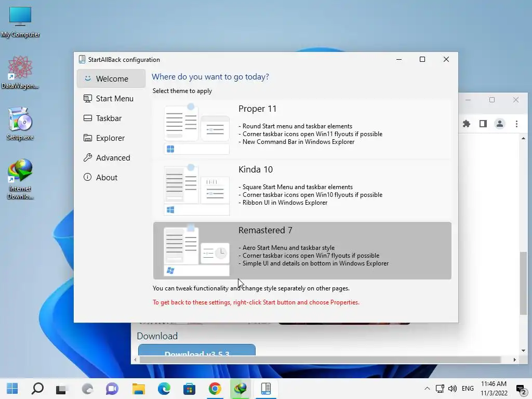532x399 pixels.
Task: Select Internet Download Manager desktop shortcut
Action: (20, 179)
